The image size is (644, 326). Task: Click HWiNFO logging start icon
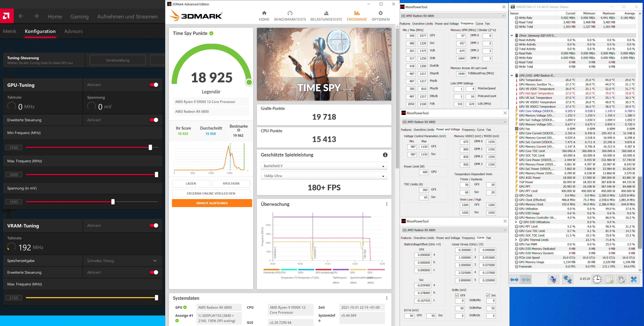click(x=609, y=279)
